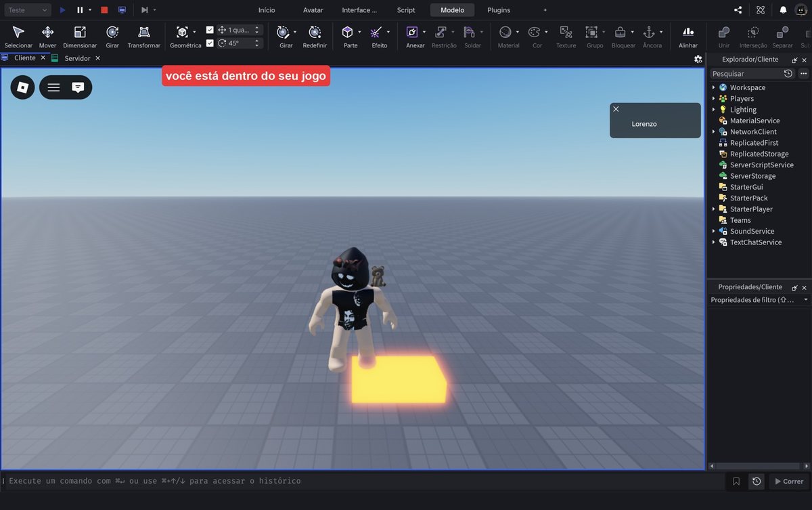Switch to the Início tab
The height and width of the screenshot is (510, 812).
(x=267, y=10)
